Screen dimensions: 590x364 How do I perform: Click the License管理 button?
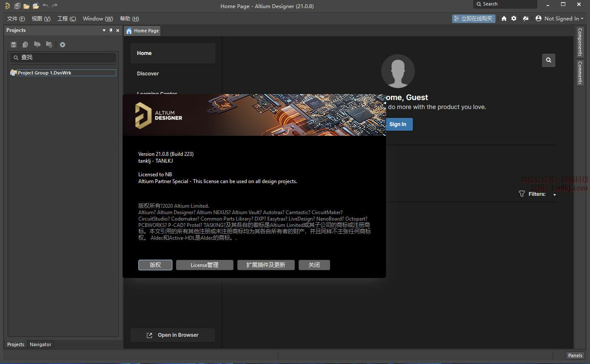[x=205, y=265]
